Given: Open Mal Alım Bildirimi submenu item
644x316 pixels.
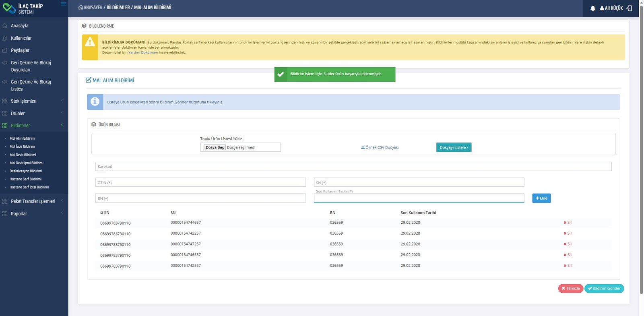Looking at the screenshot, I should [23, 138].
